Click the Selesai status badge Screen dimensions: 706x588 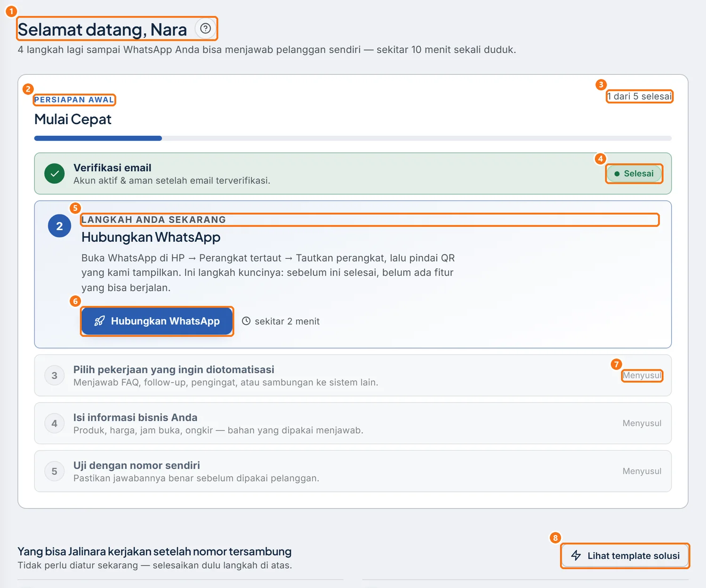point(634,174)
